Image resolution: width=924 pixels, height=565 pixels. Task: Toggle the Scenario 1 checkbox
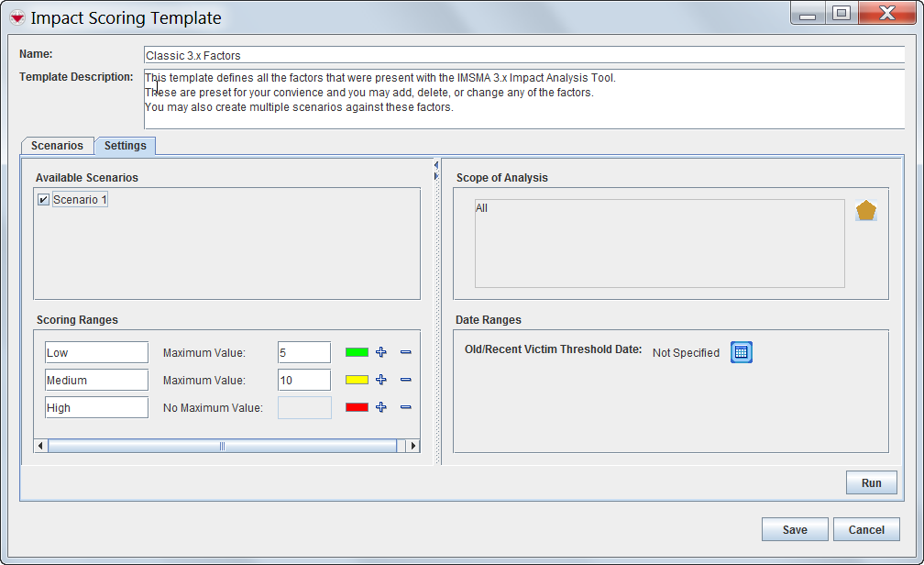tap(42, 198)
